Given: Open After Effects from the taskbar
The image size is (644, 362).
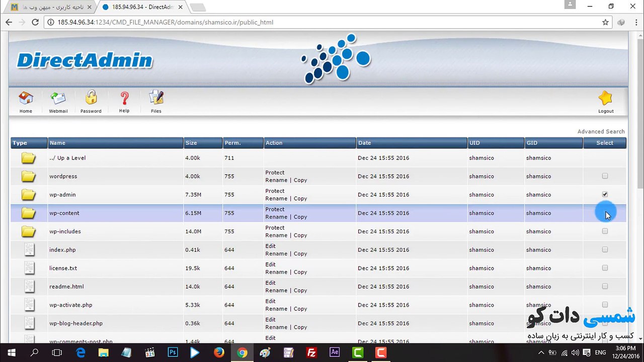Looking at the screenshot, I should coord(335,353).
